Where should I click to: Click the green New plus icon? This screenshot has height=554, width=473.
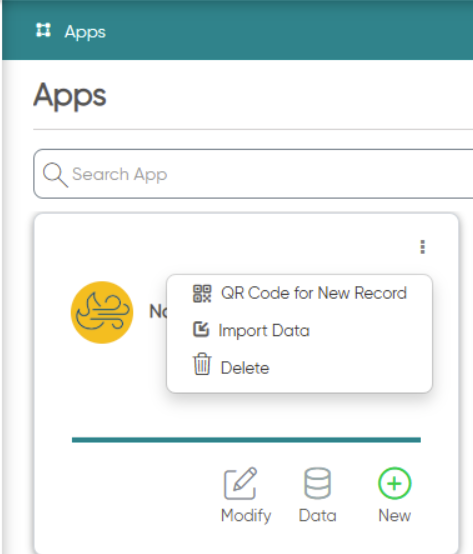(x=395, y=483)
